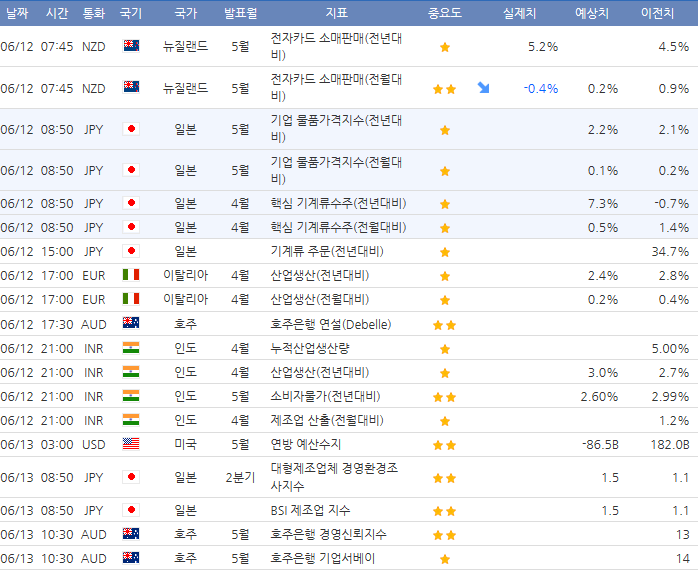The width and height of the screenshot is (698, 573).
Task: Click the actual value -0.4%
Action: click(540, 89)
